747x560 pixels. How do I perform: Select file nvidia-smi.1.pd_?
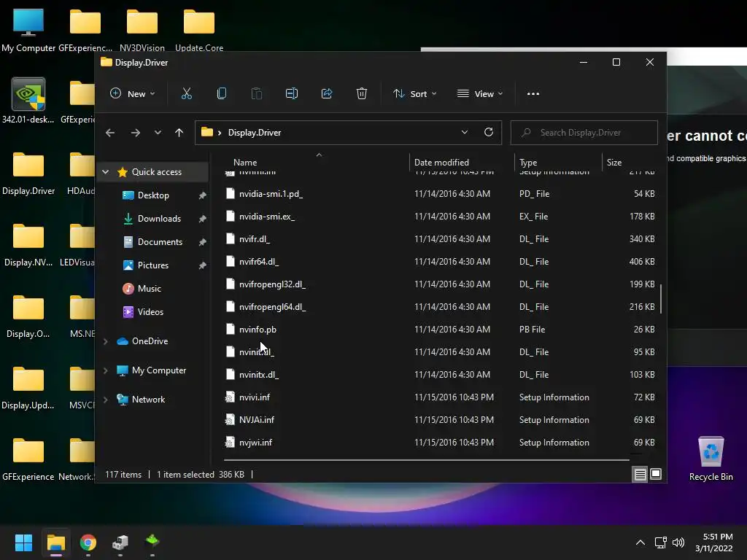[439, 194]
